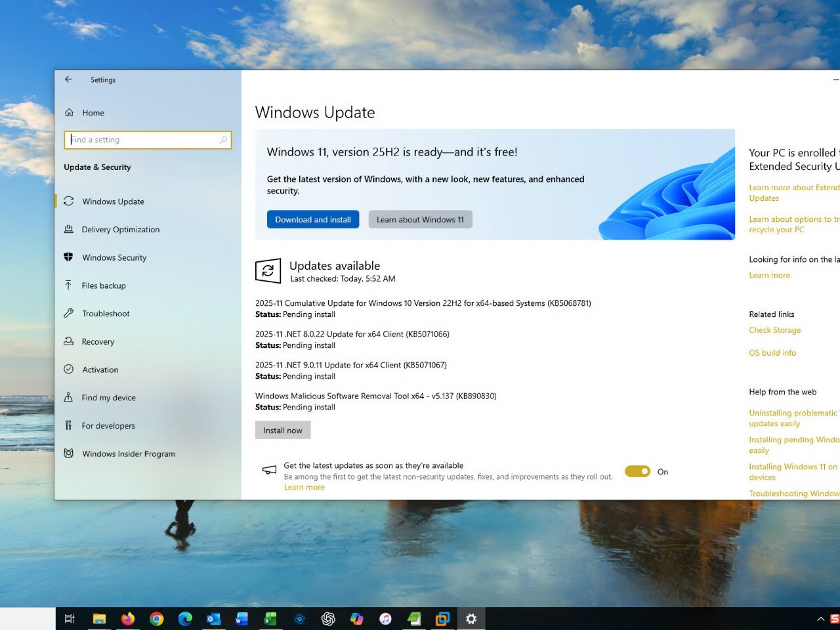Disable the Get the latest updates toggle
The width and height of the screenshot is (840, 630).
coord(637,471)
